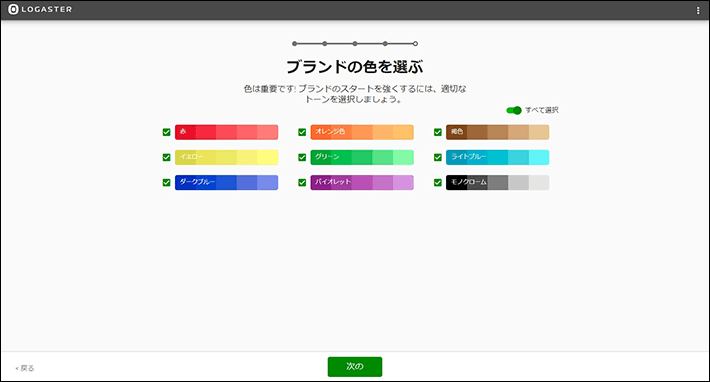Select the モノクローム palette bar
This screenshot has height=382, width=710.
click(497, 182)
